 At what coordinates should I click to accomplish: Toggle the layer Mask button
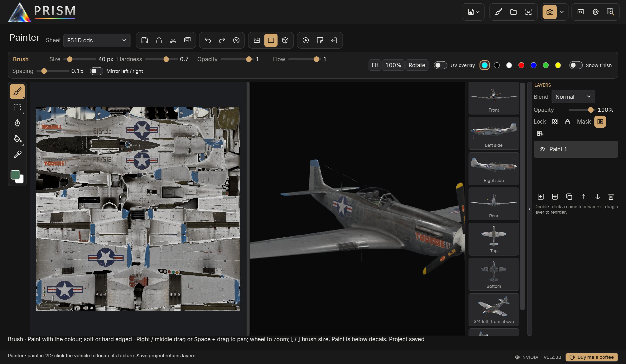point(600,121)
